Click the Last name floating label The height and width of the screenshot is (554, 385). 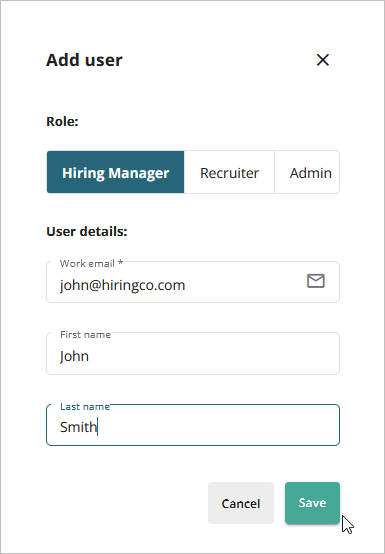pos(85,407)
